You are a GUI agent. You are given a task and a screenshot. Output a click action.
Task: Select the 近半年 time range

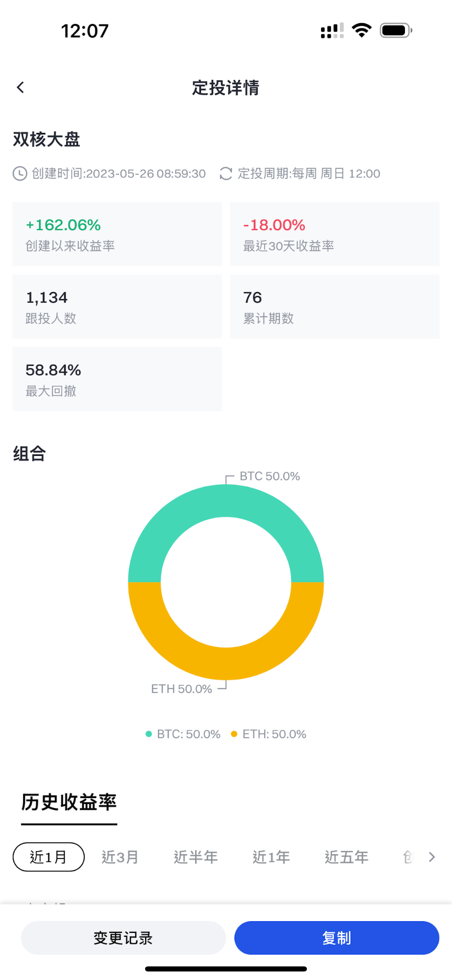(x=196, y=857)
